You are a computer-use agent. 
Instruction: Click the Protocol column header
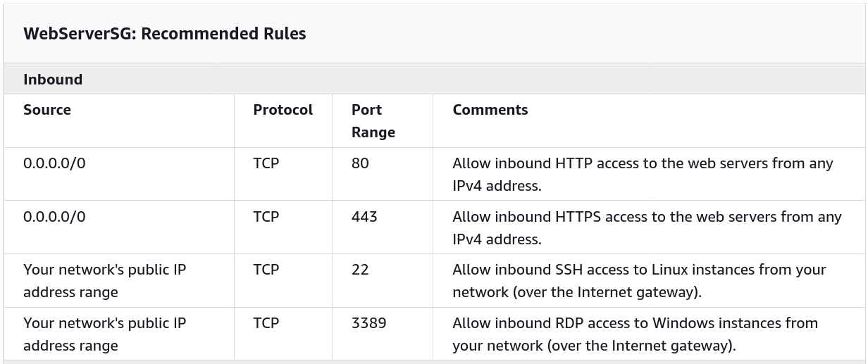click(x=283, y=110)
